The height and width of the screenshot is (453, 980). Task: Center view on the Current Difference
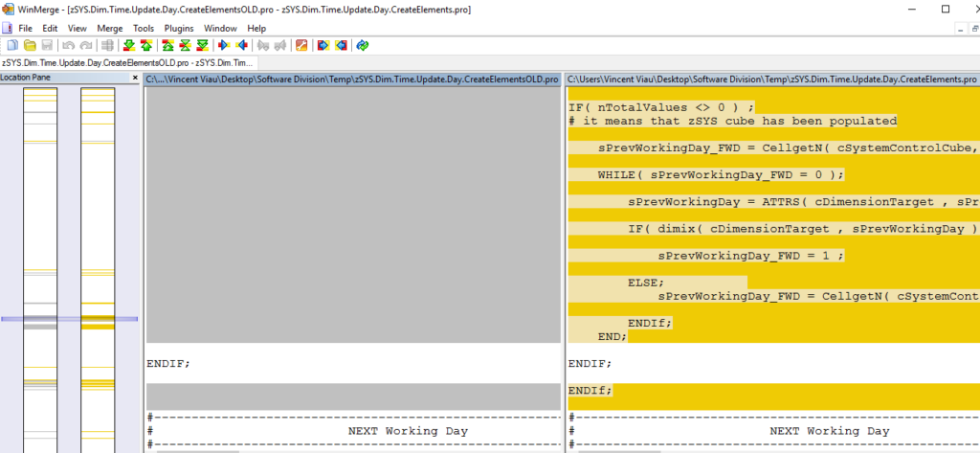185,45
